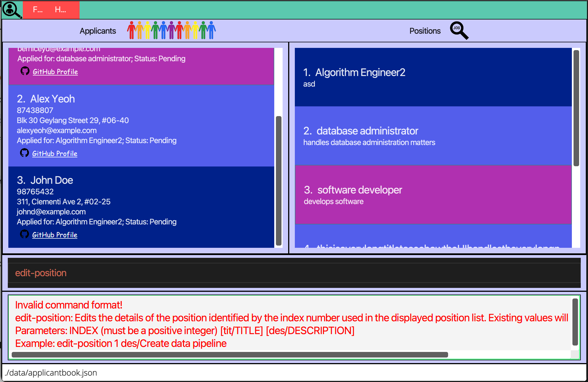This screenshot has height=382, width=588.
Task: Click description 'develops software'
Action: coord(333,202)
